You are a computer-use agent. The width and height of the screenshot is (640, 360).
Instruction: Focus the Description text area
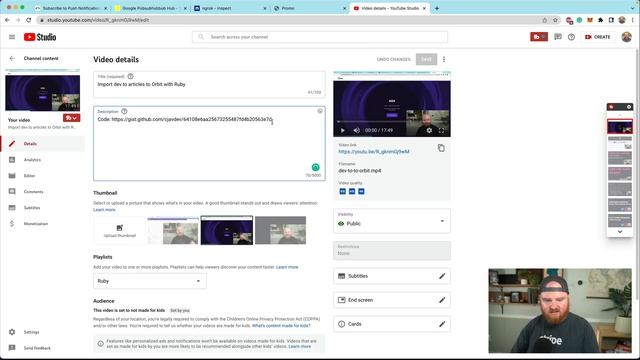209,144
